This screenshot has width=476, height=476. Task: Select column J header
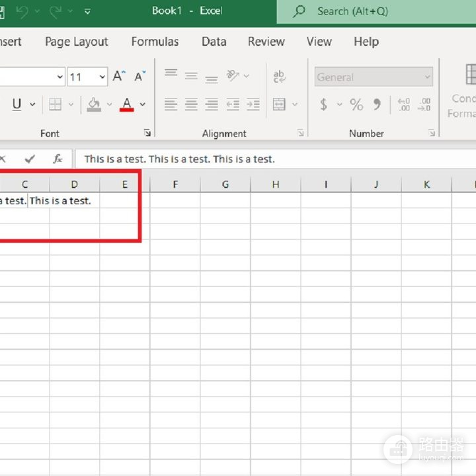pos(376,184)
